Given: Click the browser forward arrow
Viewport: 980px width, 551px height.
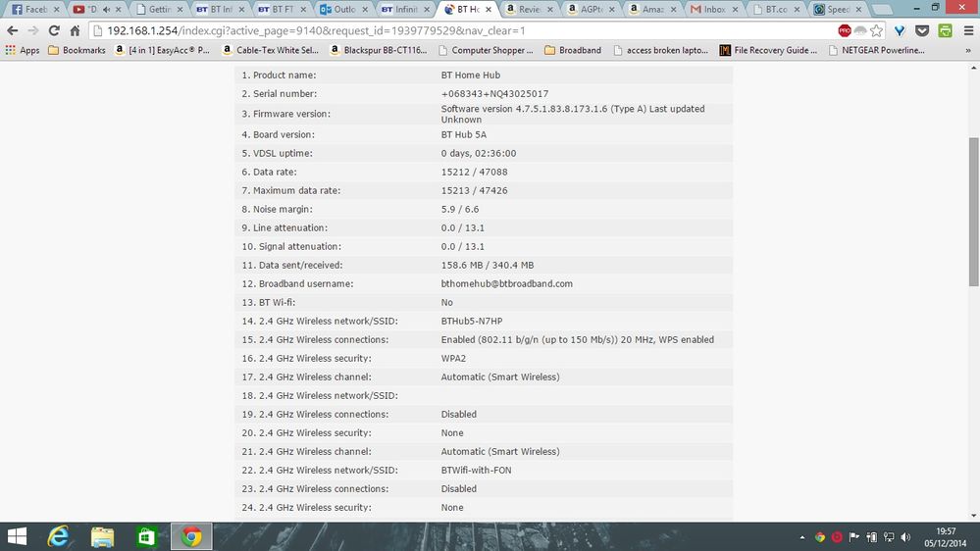Looking at the screenshot, I should (33, 30).
